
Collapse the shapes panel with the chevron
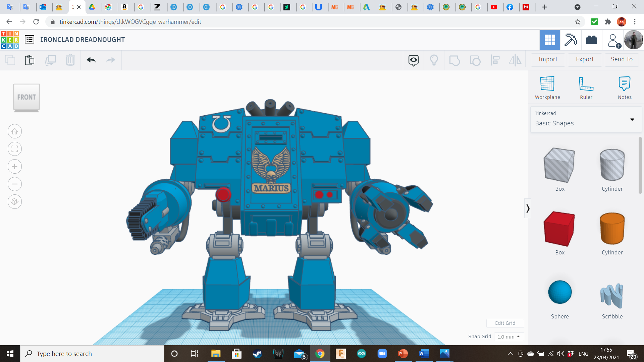tap(528, 208)
